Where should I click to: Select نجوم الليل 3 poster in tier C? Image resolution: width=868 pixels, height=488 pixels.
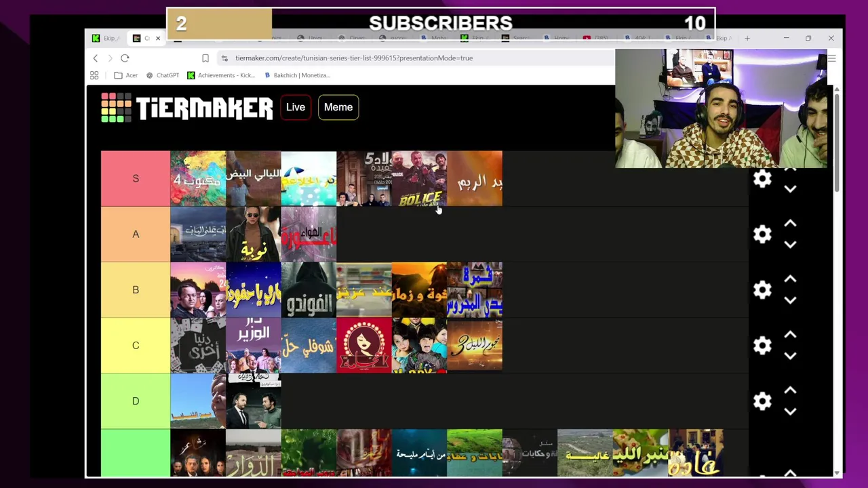click(x=475, y=346)
